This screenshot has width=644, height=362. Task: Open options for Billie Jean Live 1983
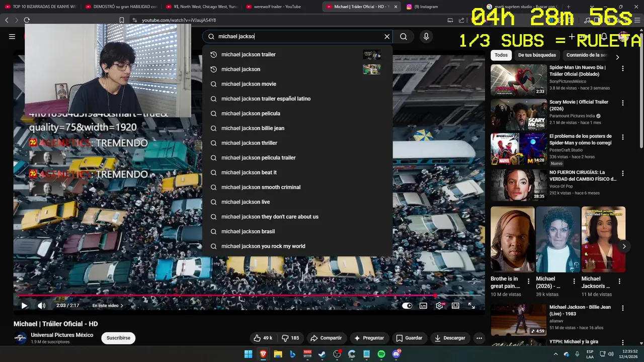[x=623, y=308]
